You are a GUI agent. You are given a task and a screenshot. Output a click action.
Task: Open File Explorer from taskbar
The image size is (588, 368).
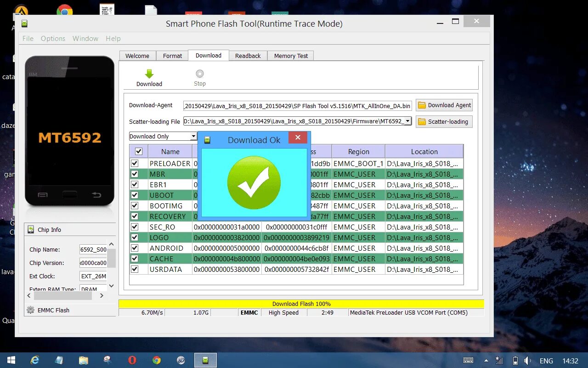84,360
